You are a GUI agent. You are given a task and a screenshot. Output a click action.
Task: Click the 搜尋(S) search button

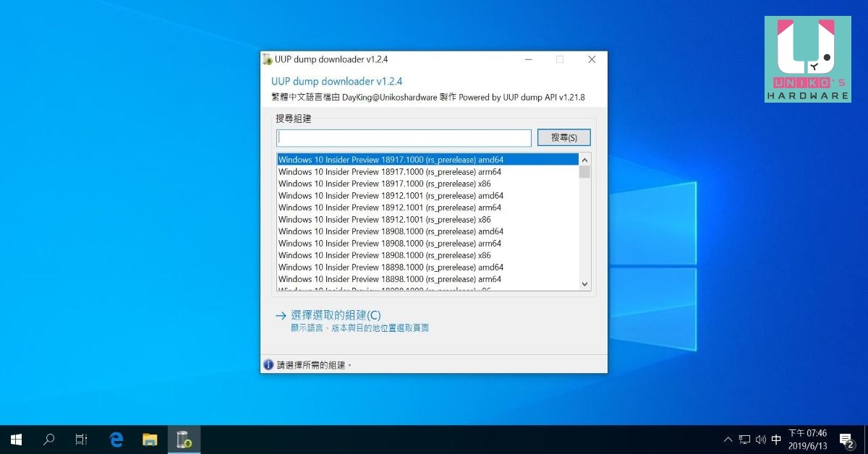[563, 137]
